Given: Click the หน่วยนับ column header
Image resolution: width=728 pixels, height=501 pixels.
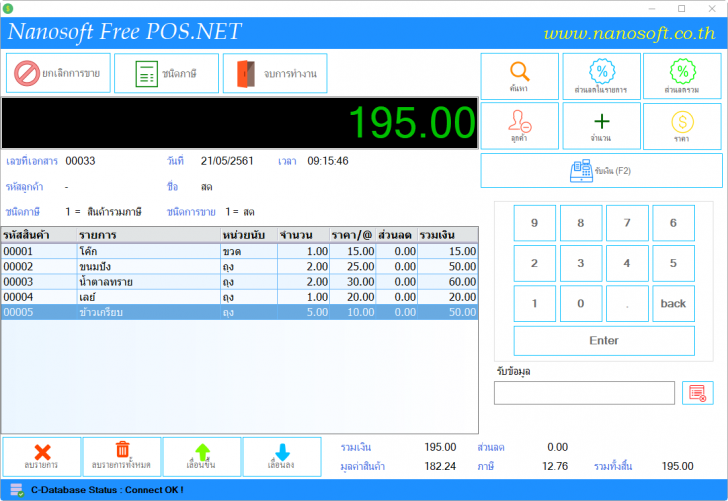Looking at the screenshot, I should point(249,235).
